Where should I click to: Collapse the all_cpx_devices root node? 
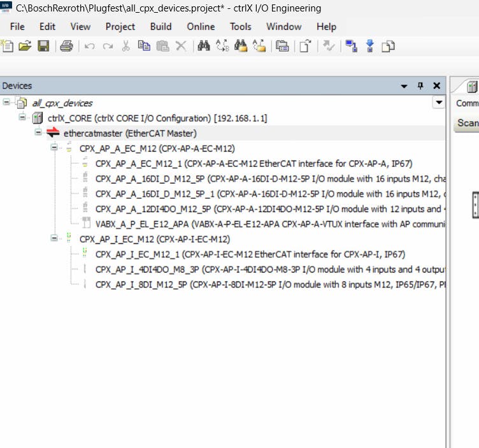point(6,103)
